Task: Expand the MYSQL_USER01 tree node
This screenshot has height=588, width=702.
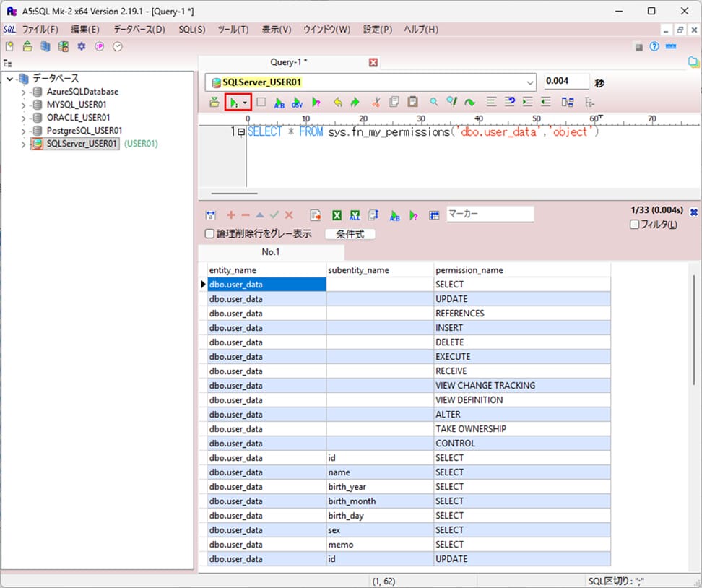Action: tap(24, 105)
